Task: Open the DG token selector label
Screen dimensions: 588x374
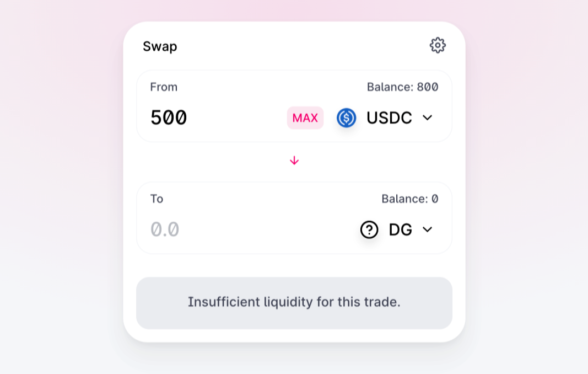Action: point(401,229)
